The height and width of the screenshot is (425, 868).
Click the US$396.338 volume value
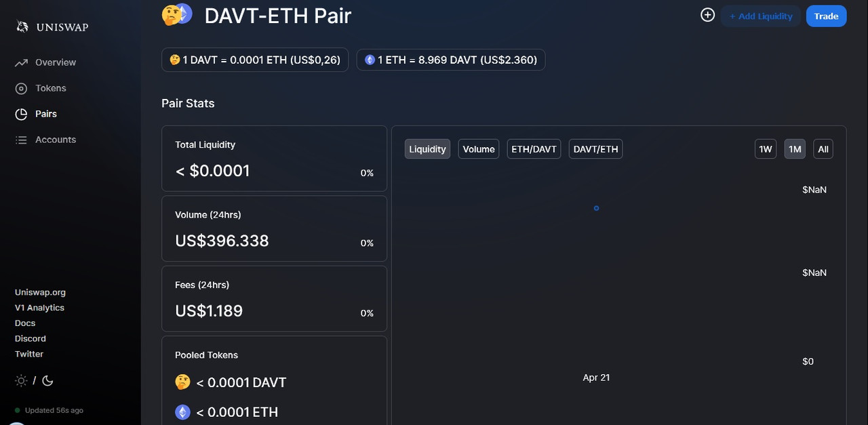tap(222, 241)
